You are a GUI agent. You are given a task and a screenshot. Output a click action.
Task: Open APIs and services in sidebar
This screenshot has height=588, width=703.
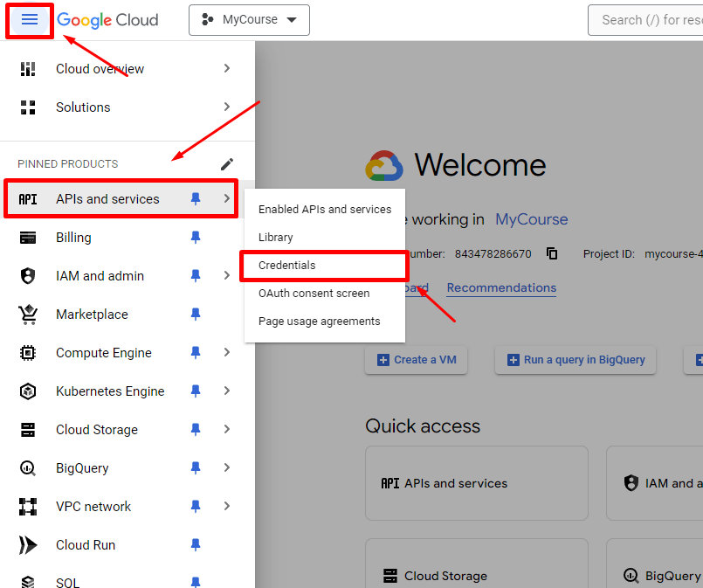point(121,198)
